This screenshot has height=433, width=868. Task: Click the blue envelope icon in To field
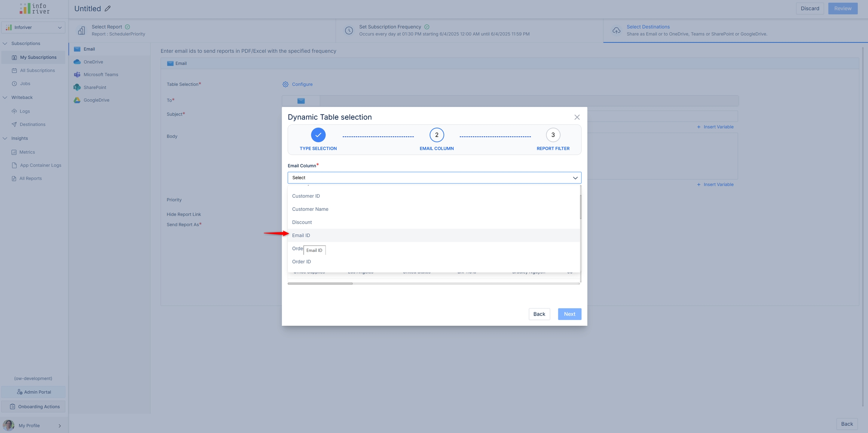click(x=301, y=101)
